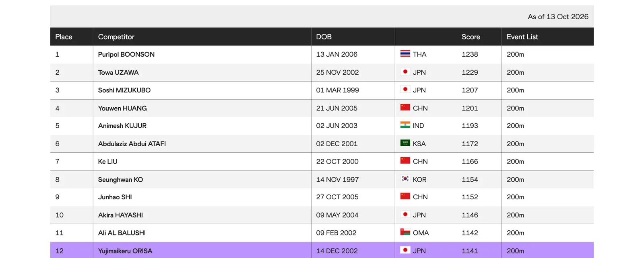Click score 1154
The width and height of the screenshot is (644, 258).
coord(470,180)
